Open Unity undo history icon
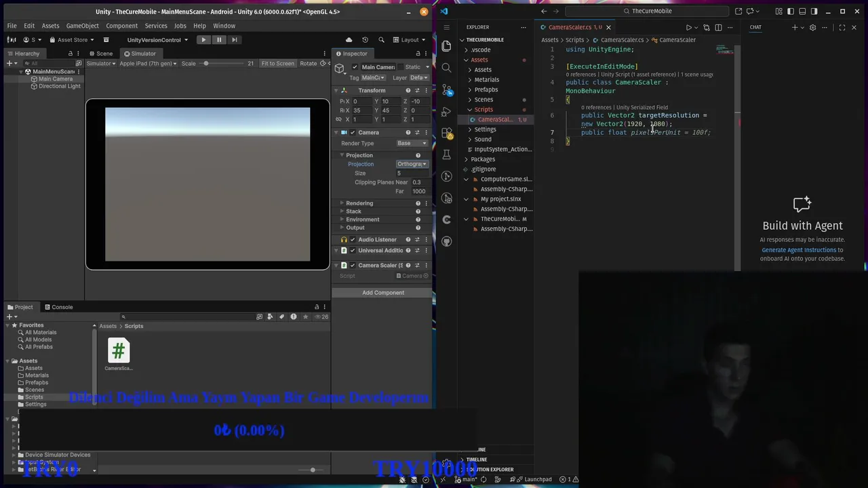This screenshot has width=868, height=488. click(365, 39)
